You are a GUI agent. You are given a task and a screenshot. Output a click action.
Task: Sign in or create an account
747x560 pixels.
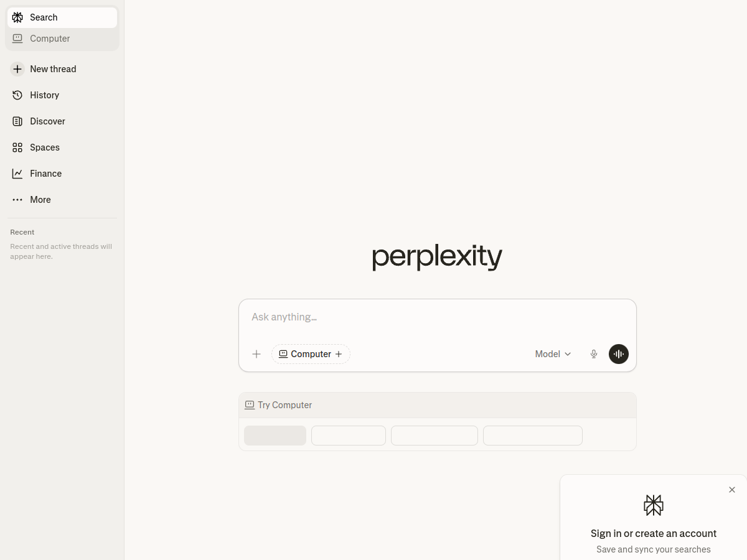tap(653, 533)
